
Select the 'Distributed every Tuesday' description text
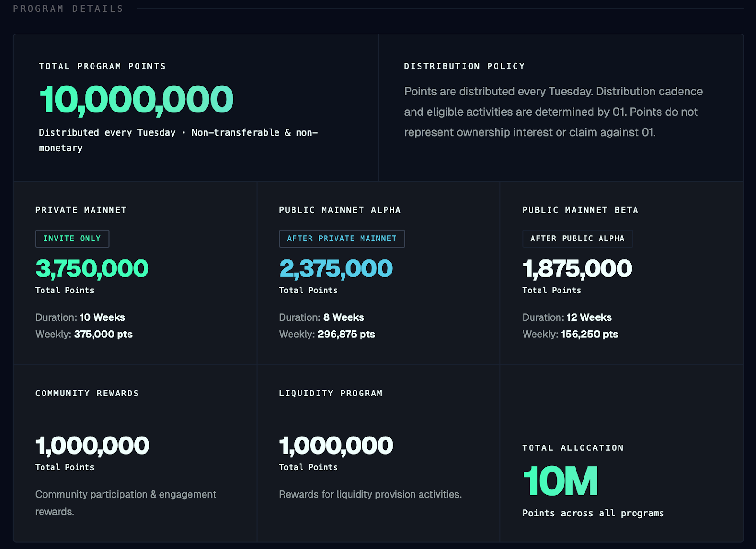(x=178, y=140)
